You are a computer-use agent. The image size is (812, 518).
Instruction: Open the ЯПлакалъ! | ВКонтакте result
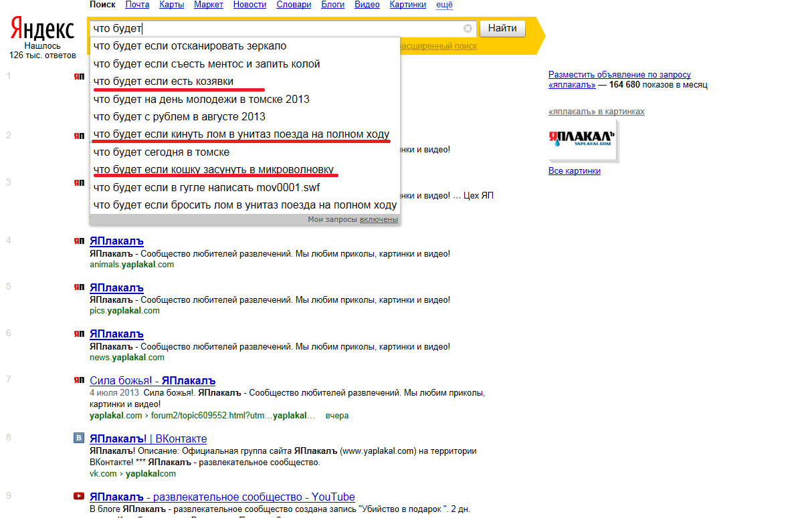tap(148, 438)
